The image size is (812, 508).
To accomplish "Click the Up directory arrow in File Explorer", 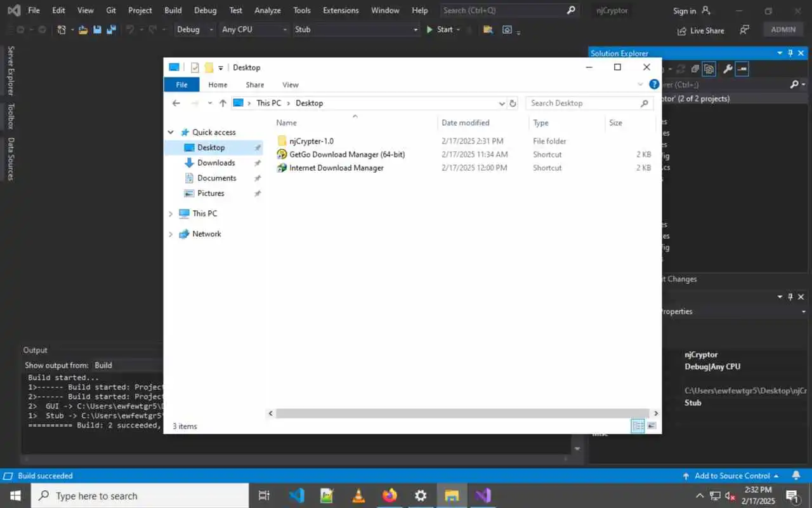I will point(223,103).
